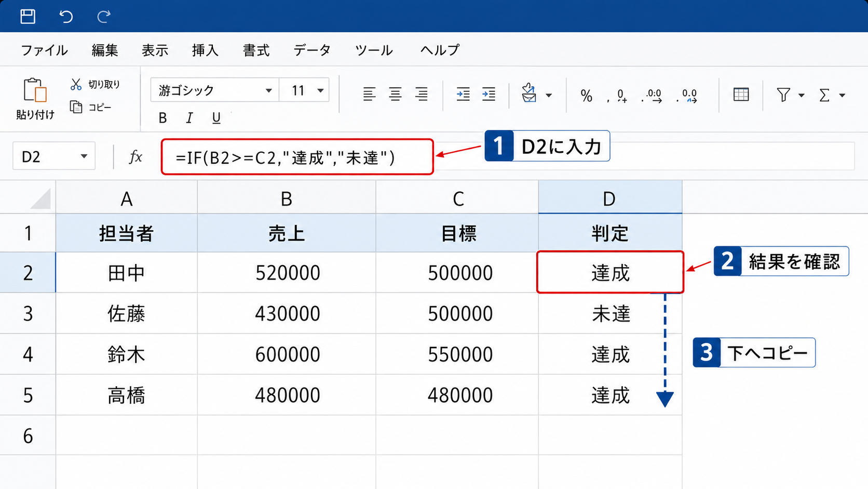Select the 480000 cell in column B
The height and width of the screenshot is (489, 868).
287,395
